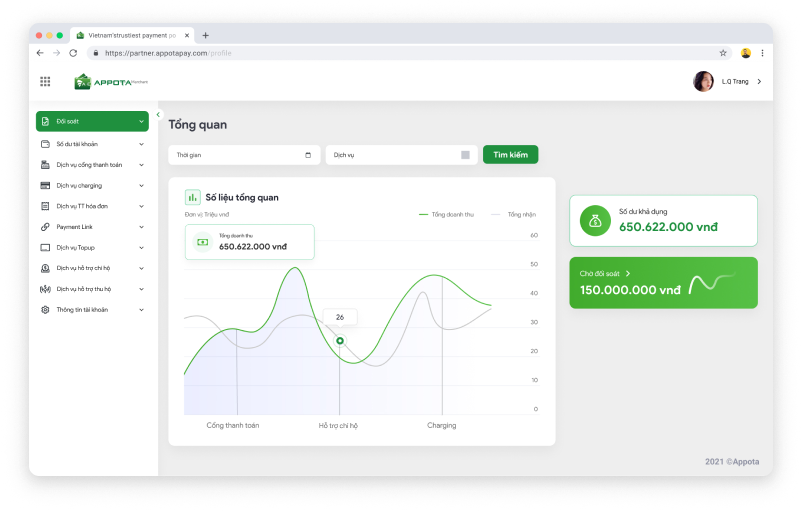Bookmark the page with the star icon

pyautogui.click(x=723, y=53)
